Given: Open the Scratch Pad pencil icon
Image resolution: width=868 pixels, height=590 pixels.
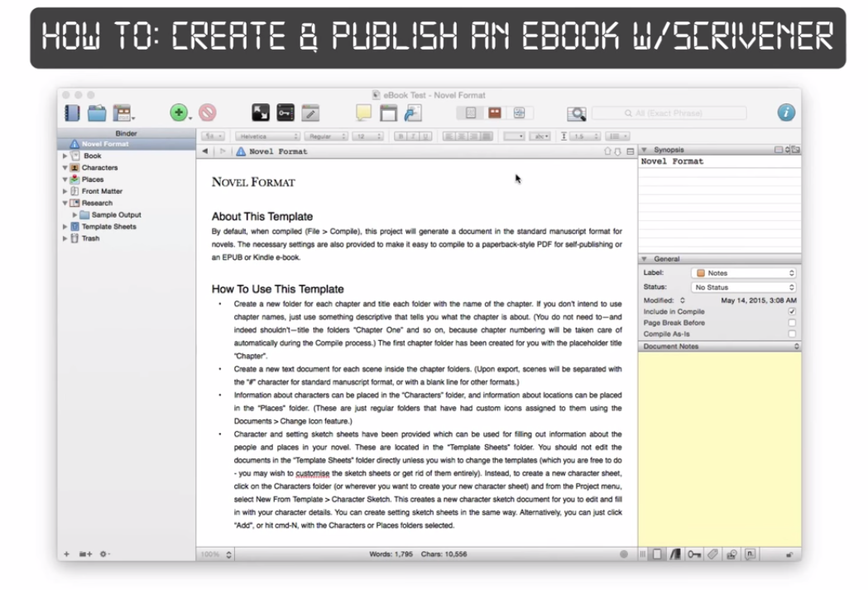Looking at the screenshot, I should tap(310, 113).
